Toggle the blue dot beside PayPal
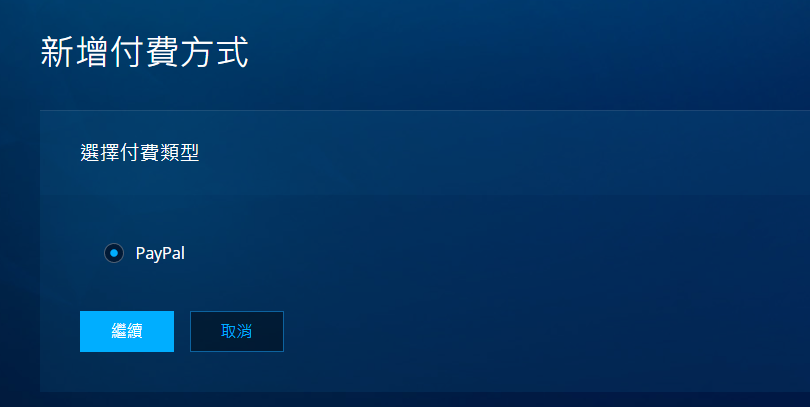This screenshot has width=810, height=407. pos(114,253)
